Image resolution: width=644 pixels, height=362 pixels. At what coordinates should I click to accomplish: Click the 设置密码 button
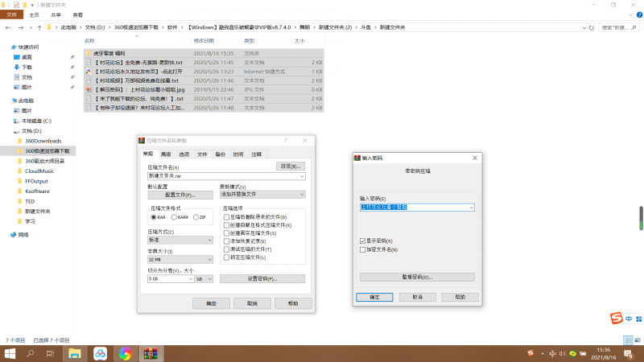pyautogui.click(x=262, y=279)
